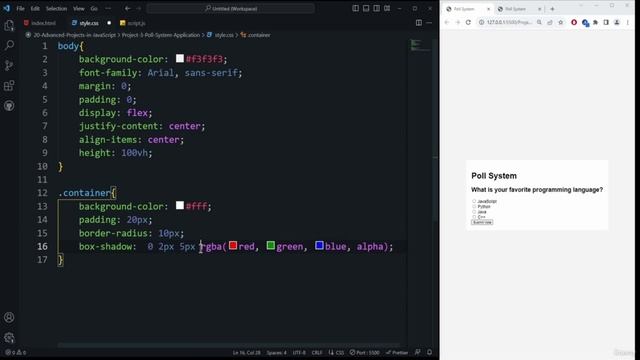The height and width of the screenshot is (360, 640).
Task: Click browser back arrow
Action: (x=447, y=22)
